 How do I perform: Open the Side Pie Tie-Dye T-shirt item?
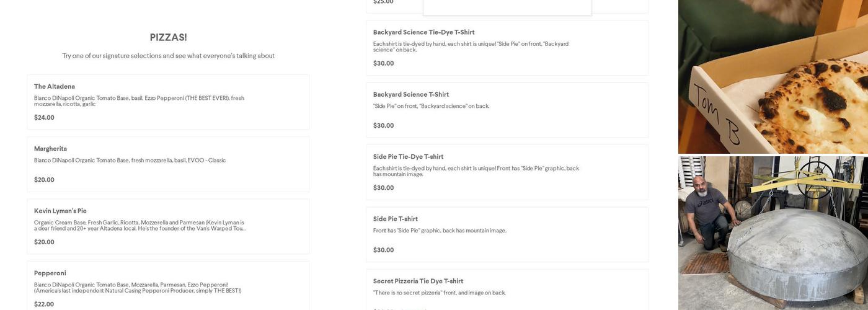[408, 157]
